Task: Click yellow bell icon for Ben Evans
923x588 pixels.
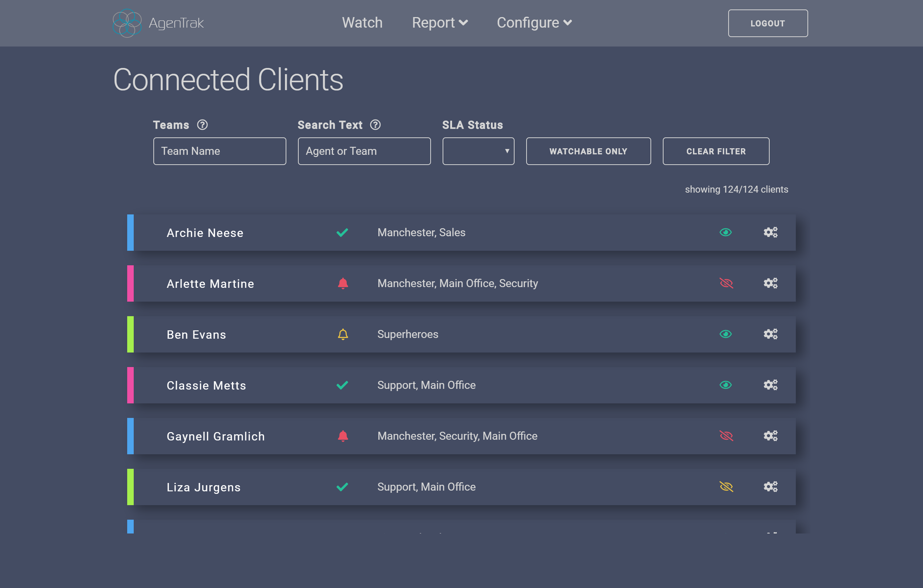Action: [343, 334]
